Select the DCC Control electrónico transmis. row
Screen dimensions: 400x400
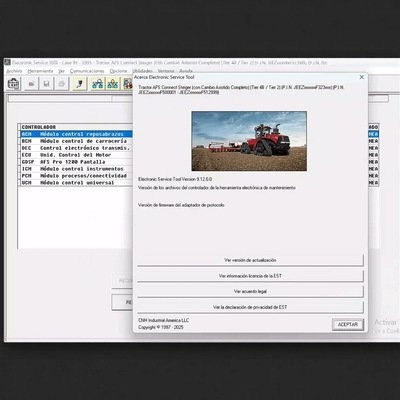76,148
